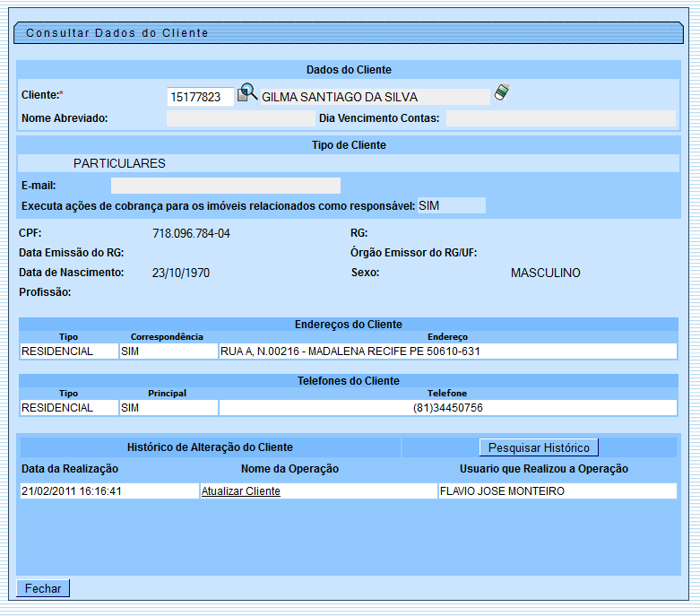The width and height of the screenshot is (700, 616).
Task: Click the eraser icon to clear client
Action: click(502, 92)
